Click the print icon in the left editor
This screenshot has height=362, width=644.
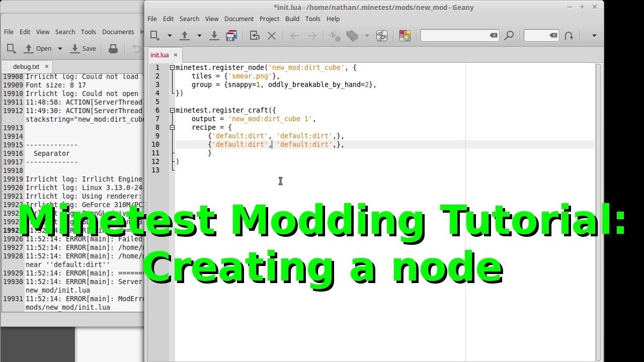[x=113, y=49]
